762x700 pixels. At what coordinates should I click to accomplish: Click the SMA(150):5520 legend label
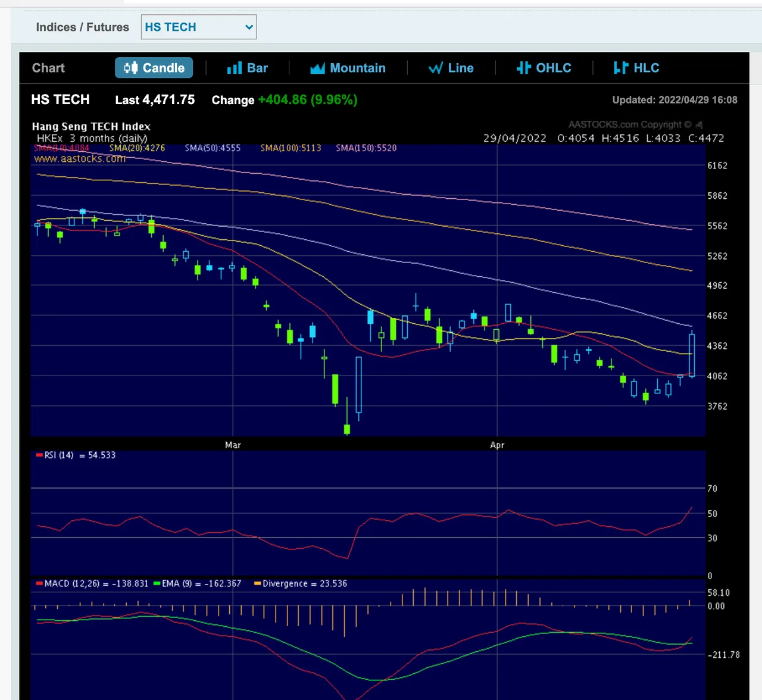pos(366,148)
